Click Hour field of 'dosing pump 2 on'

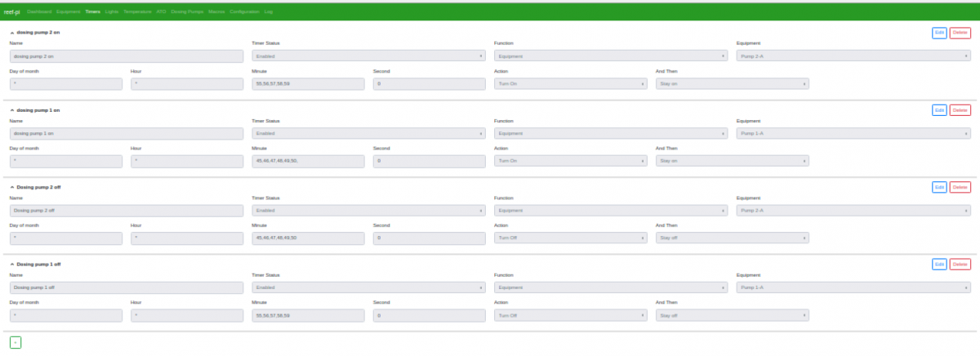point(187,83)
